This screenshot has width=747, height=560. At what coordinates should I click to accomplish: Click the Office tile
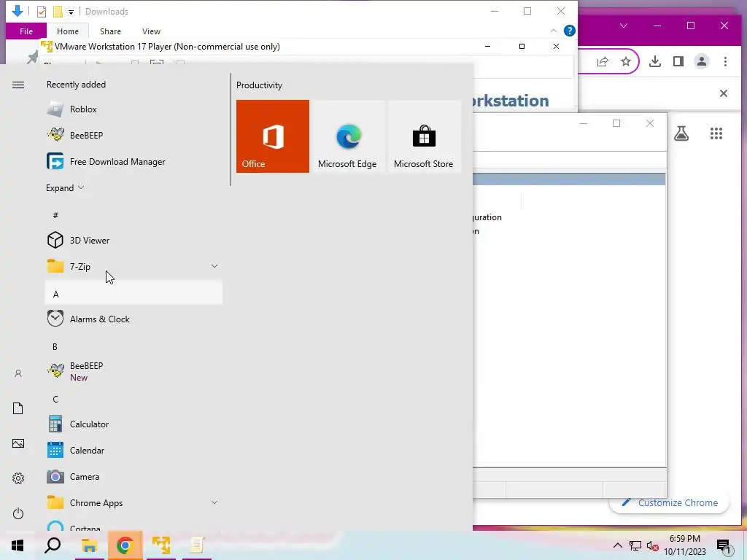point(273,136)
